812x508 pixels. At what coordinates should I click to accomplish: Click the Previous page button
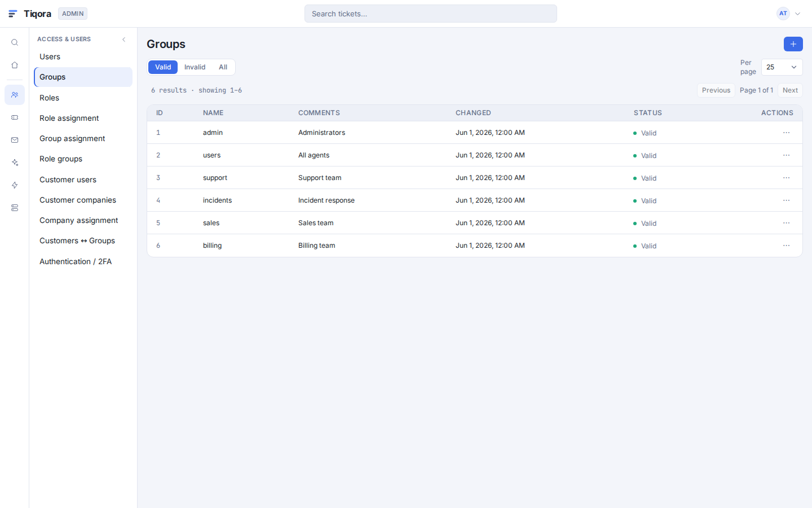coord(716,90)
